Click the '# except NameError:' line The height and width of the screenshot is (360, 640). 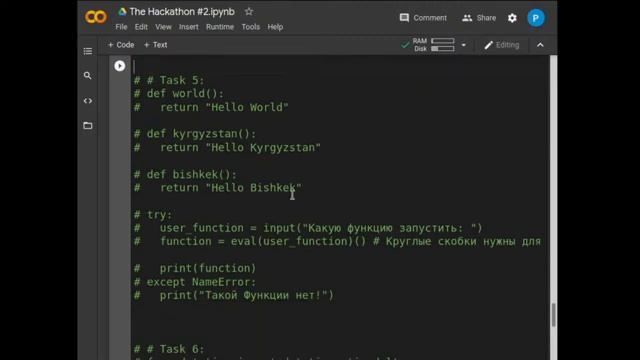click(195, 282)
